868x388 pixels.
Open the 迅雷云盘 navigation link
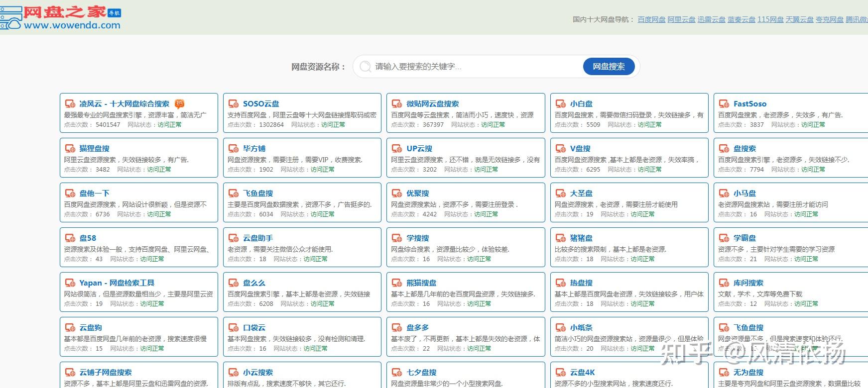click(x=711, y=19)
